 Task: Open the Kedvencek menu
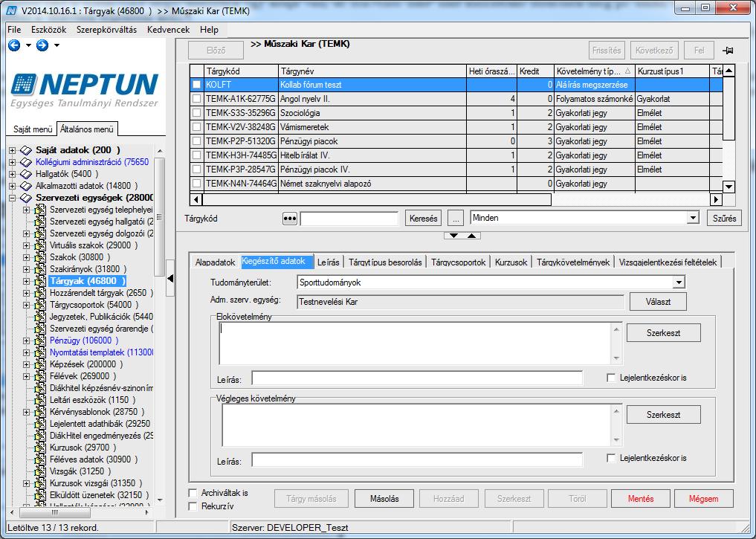168,30
